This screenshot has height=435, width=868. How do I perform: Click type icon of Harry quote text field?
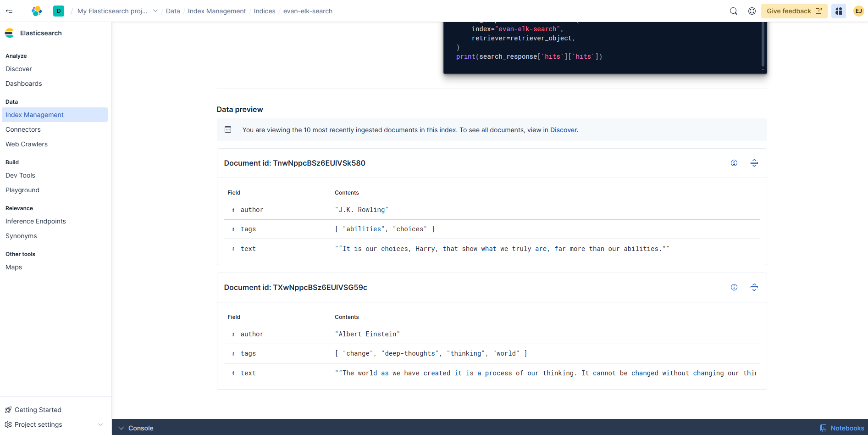(x=233, y=249)
